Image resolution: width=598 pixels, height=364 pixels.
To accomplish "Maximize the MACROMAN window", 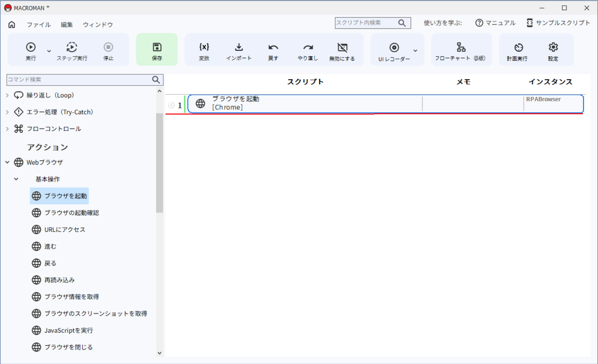I will tap(564, 8).
